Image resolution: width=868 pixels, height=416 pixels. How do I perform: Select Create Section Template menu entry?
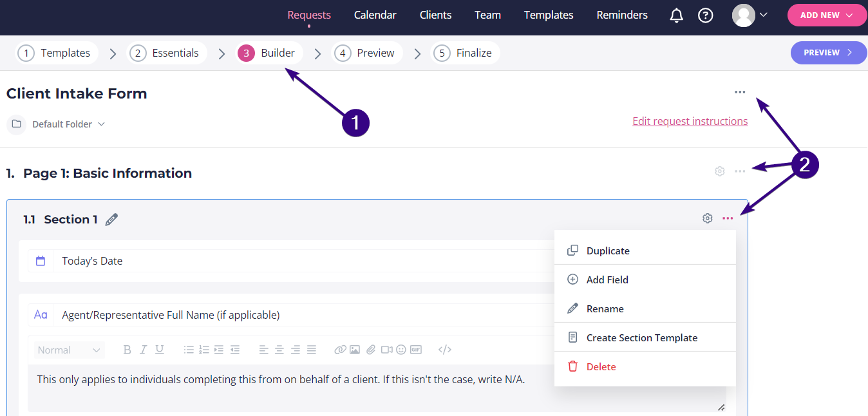point(645,337)
